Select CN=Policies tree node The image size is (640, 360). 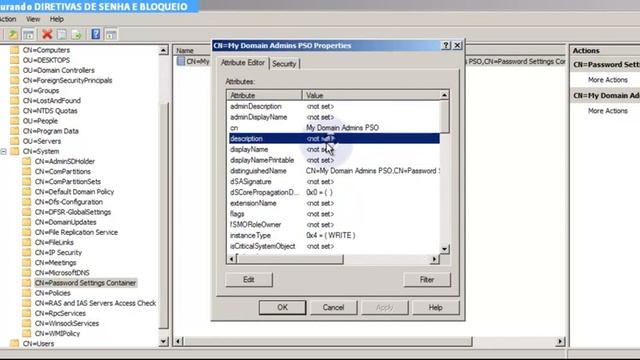(x=53, y=293)
